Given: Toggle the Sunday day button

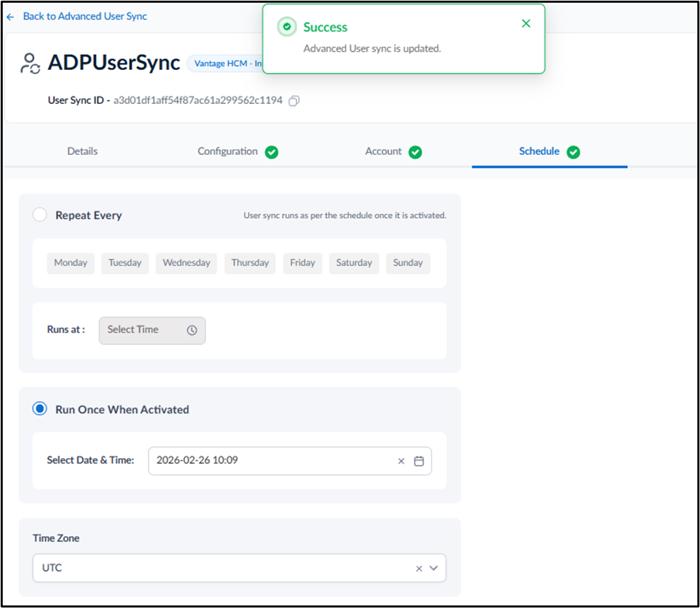Looking at the screenshot, I should pyautogui.click(x=408, y=263).
